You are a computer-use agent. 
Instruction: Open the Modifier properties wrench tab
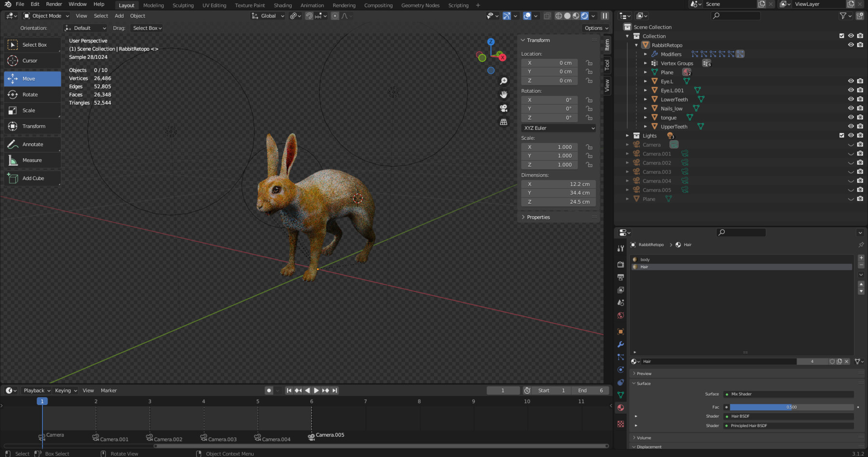point(621,345)
